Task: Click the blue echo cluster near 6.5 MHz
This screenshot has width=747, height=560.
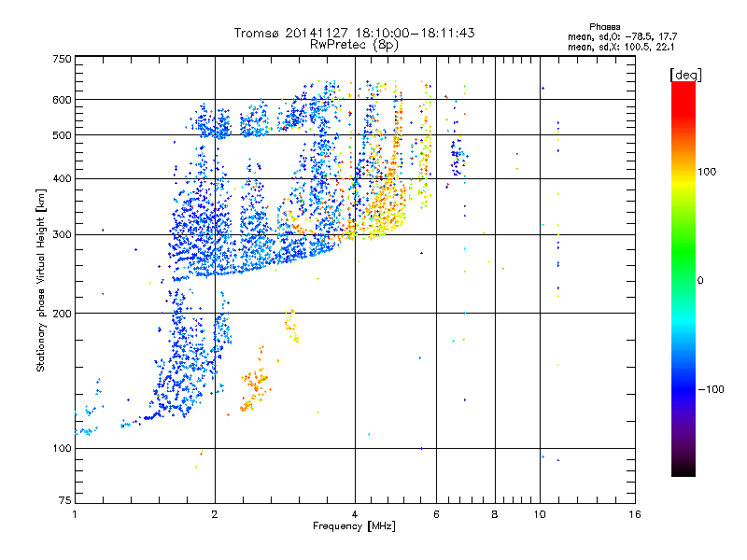Action: 458,156
